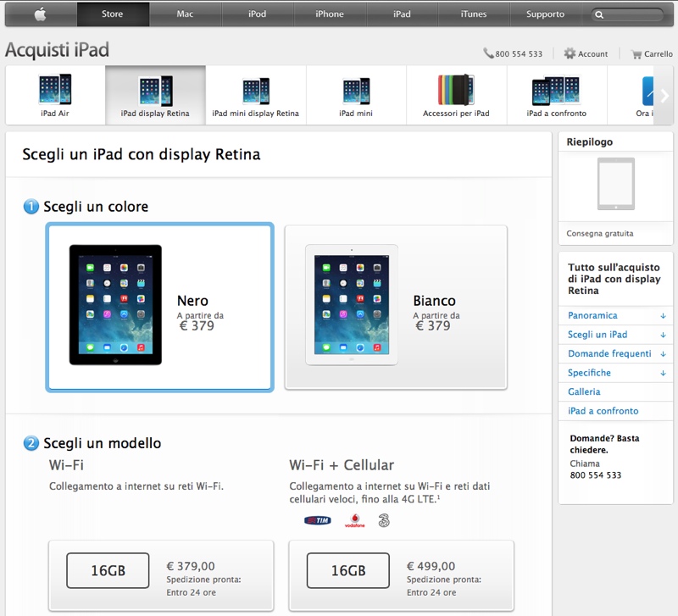Select the Bianco color option
Viewport: 678px width, 616px height.
pyautogui.click(x=396, y=308)
